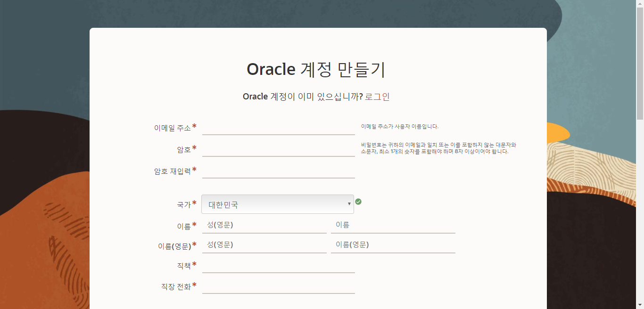Focus the 직책 input field

coord(279,265)
